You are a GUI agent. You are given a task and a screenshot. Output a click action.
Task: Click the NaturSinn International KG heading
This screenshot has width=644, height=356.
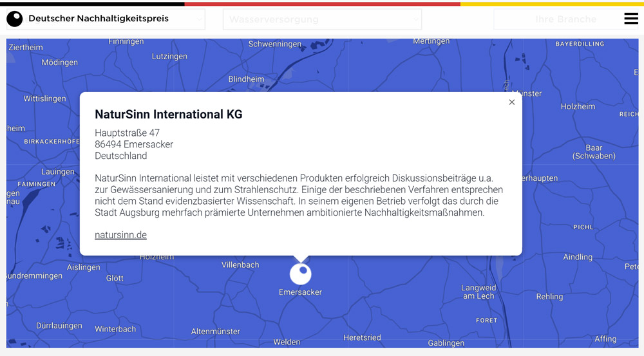(169, 115)
